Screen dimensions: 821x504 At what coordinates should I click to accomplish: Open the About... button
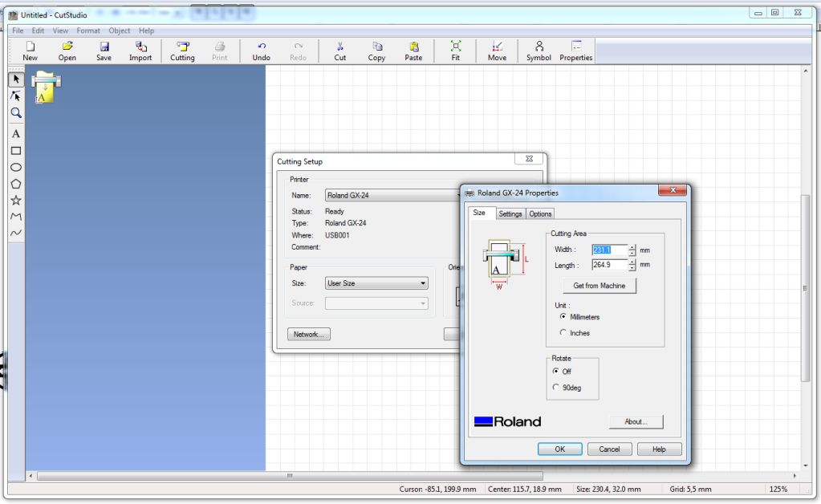coord(636,422)
